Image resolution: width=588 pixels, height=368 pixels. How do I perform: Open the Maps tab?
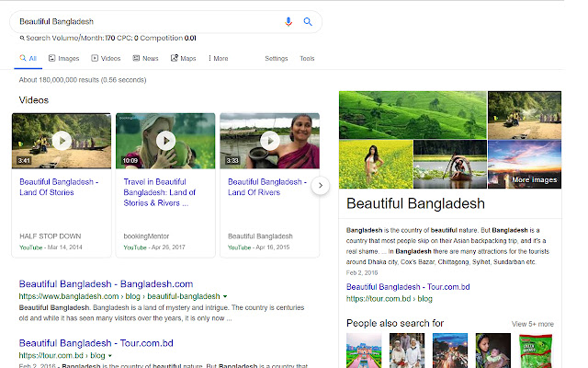184,59
